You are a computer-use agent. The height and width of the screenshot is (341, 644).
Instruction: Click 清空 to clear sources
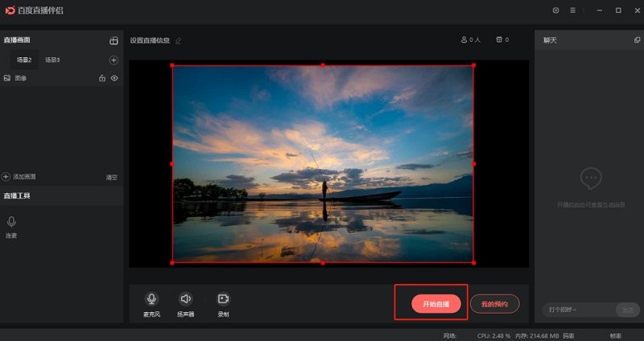112,177
